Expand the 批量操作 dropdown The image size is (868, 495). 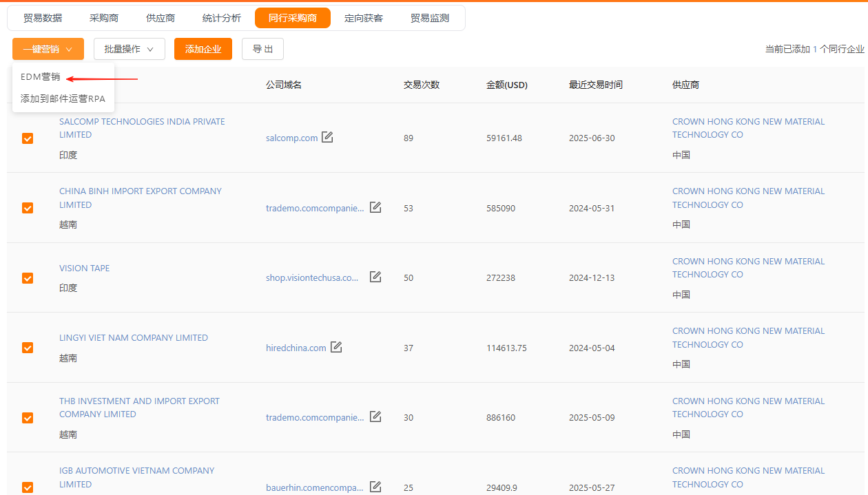pos(130,49)
